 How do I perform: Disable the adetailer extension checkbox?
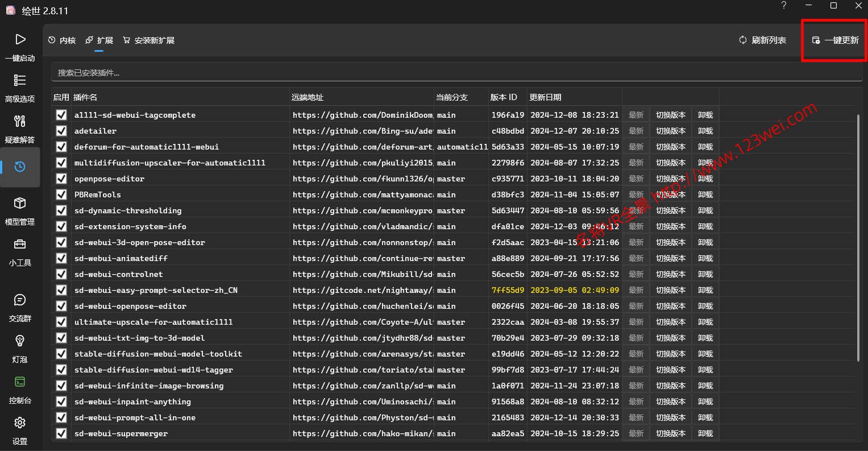pos(61,131)
